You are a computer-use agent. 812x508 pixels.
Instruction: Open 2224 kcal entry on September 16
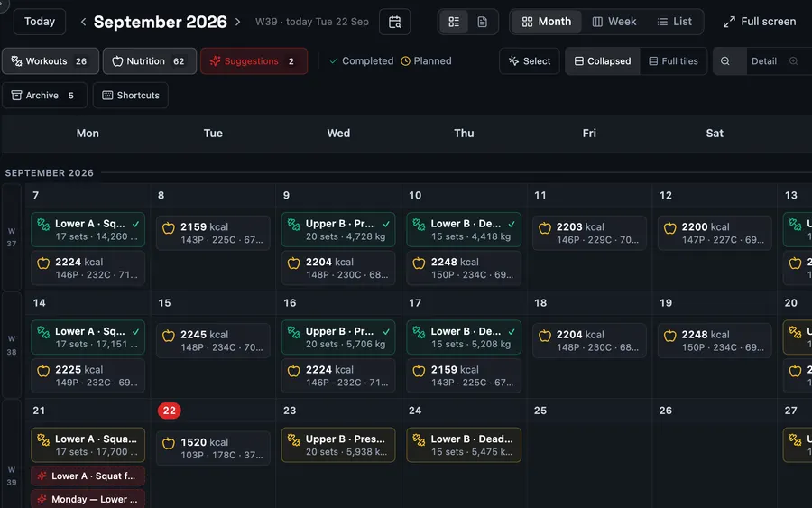338,376
